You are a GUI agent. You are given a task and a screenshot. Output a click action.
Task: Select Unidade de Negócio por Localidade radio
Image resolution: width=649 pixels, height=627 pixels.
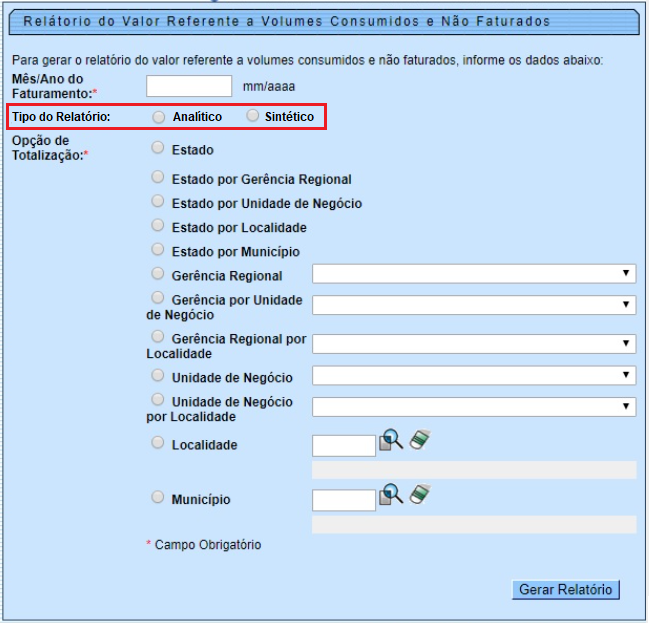click(157, 399)
